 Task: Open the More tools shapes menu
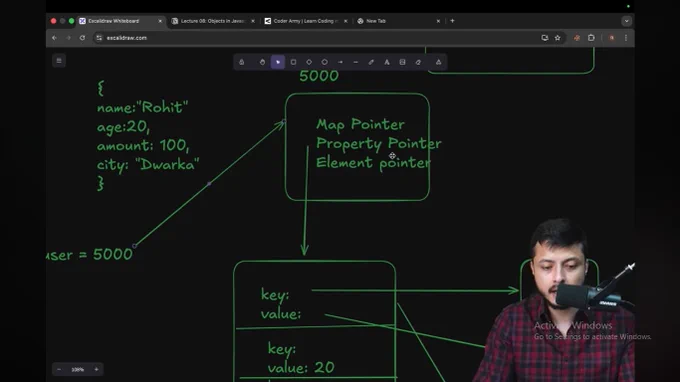438,62
